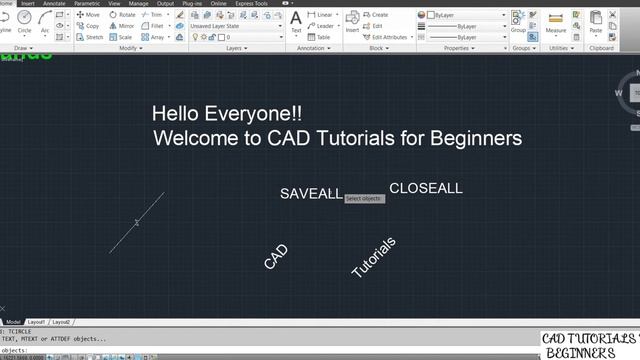Click the layer 0 color square
The height and width of the screenshot is (360, 640).
coord(222,37)
